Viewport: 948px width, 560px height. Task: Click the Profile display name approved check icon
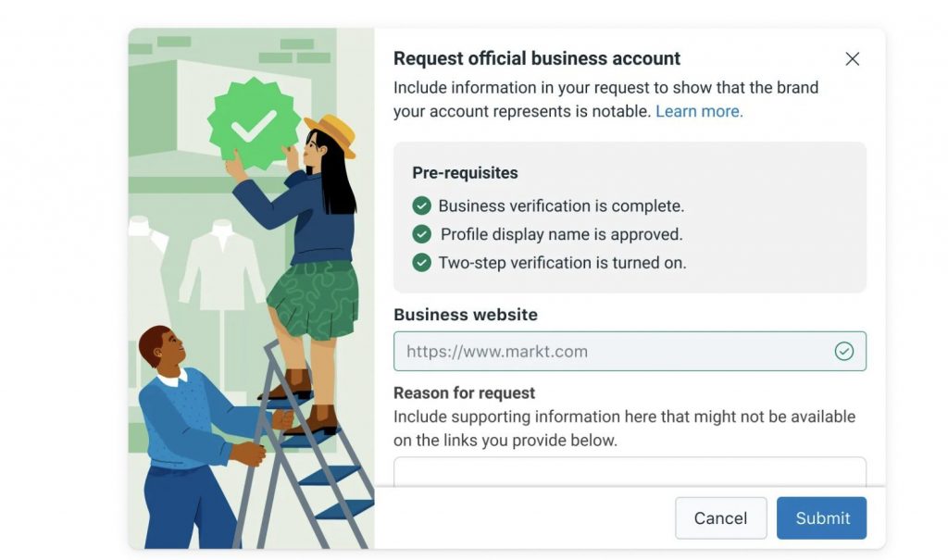click(421, 234)
